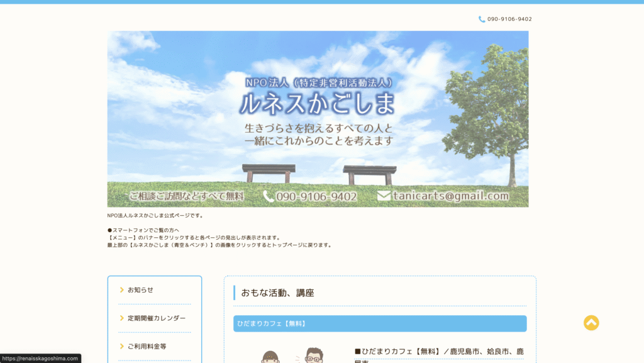Open 定期開催カレンダー in the sidebar
Image resolution: width=644 pixels, height=363 pixels.
coord(157,318)
